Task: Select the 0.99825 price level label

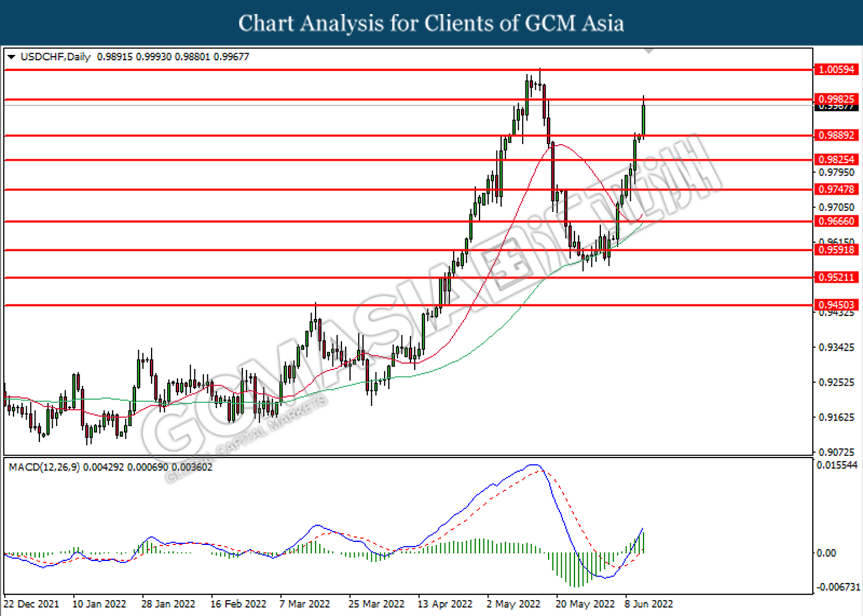Action: [837, 99]
